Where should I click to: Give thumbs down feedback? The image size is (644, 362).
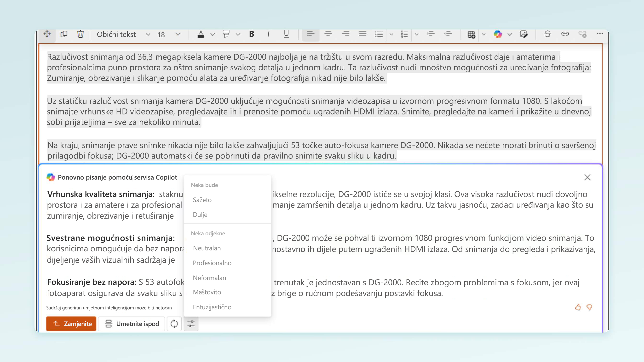point(589,307)
